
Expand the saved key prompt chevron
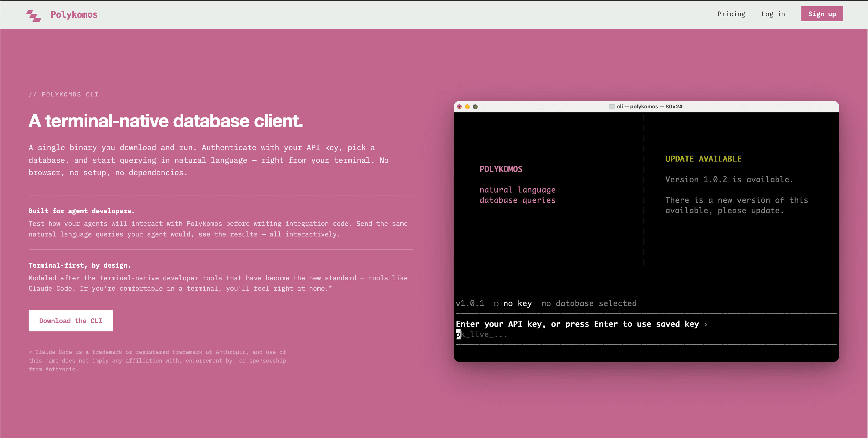click(x=706, y=324)
